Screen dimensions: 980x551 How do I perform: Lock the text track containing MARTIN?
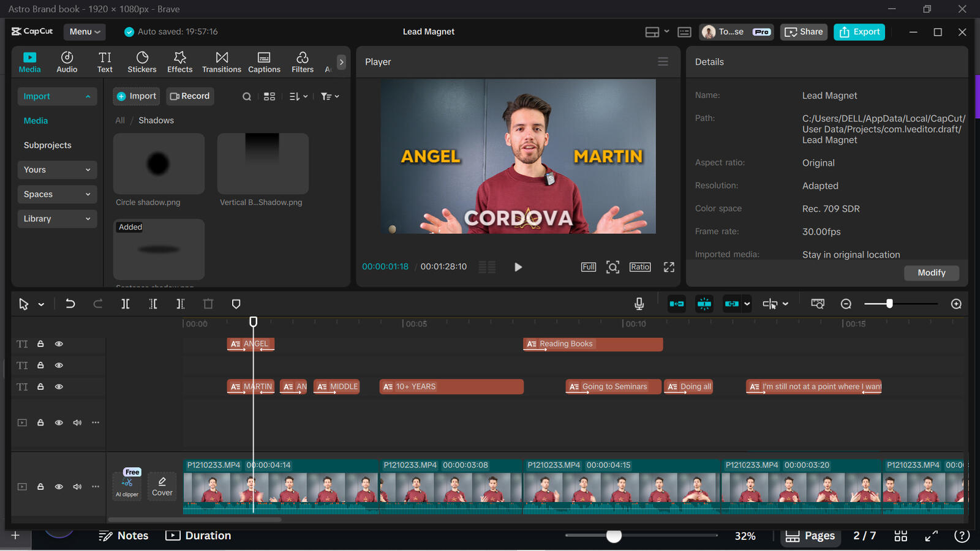tap(40, 387)
